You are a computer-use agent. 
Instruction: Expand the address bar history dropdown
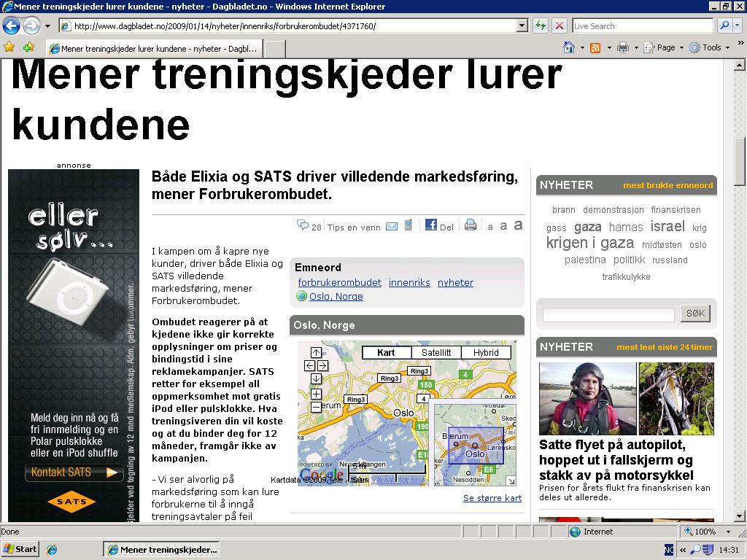pyautogui.click(x=522, y=26)
